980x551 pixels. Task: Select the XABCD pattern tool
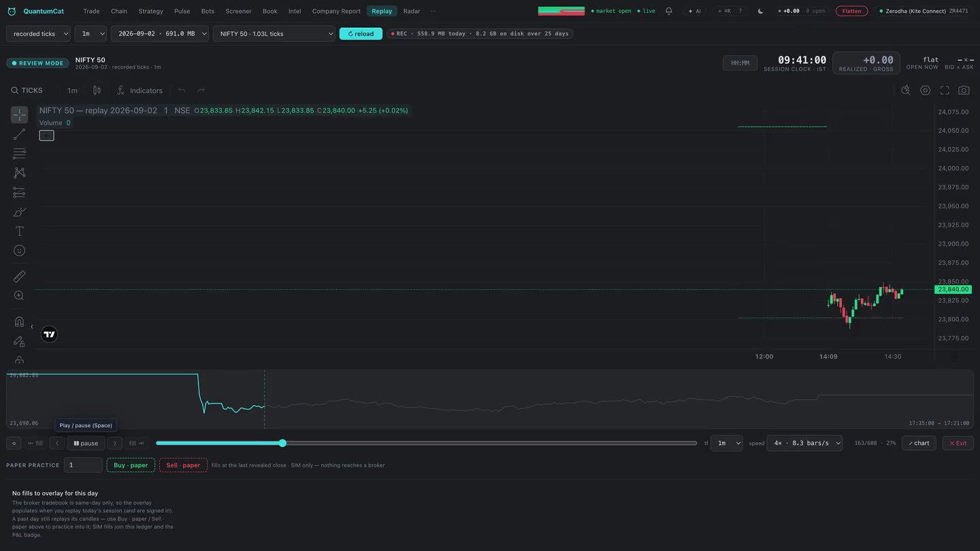pos(19,173)
